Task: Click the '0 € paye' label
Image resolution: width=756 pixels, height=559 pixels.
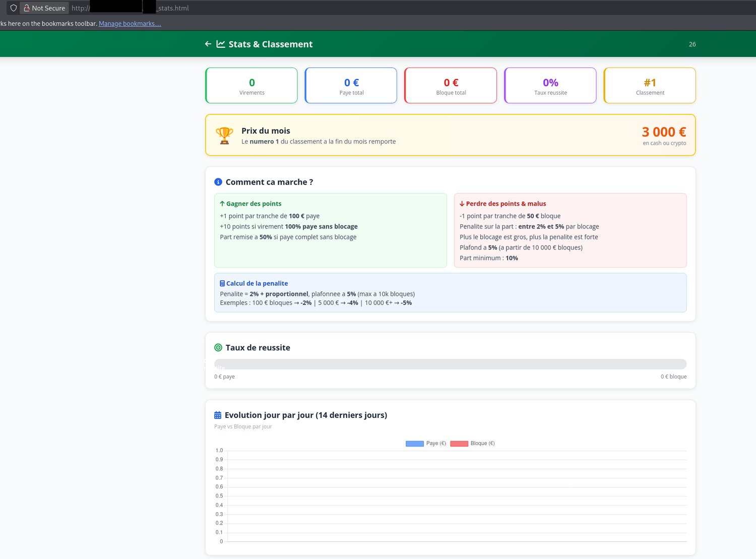Action: point(224,377)
